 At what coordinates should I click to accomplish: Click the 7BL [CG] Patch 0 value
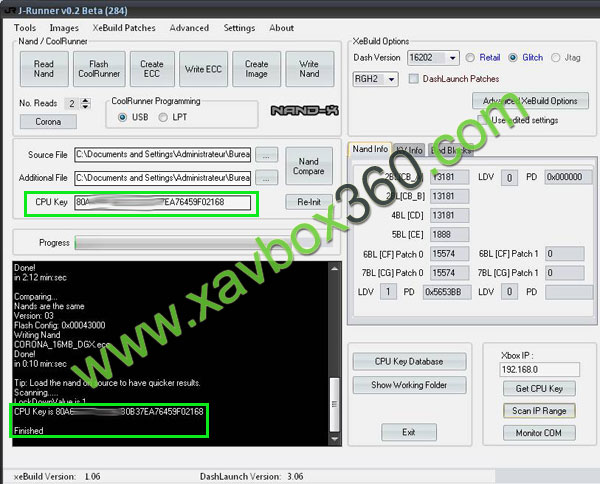[x=450, y=273]
